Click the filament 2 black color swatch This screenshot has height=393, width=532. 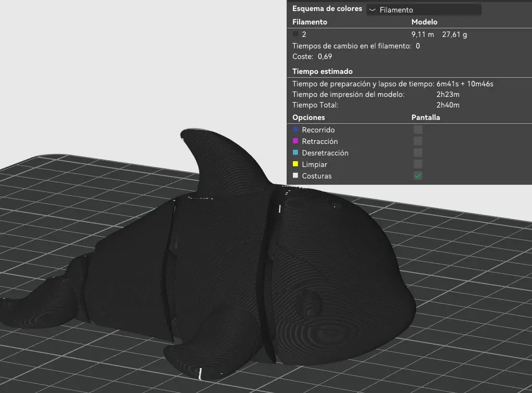click(x=295, y=34)
